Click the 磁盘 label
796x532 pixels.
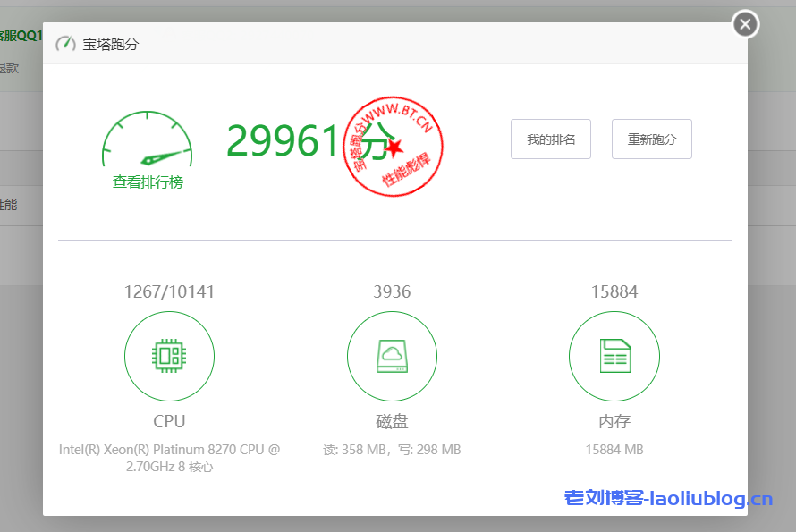coord(392,421)
